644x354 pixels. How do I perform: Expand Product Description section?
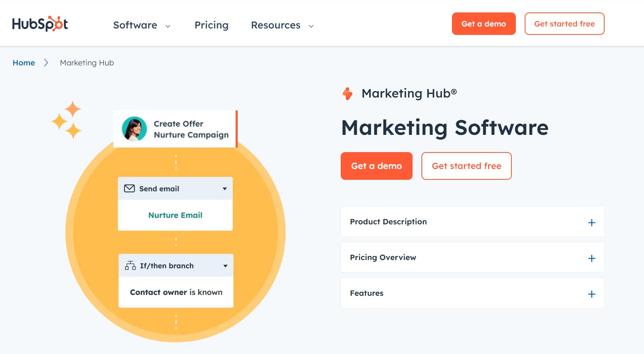[472, 222]
